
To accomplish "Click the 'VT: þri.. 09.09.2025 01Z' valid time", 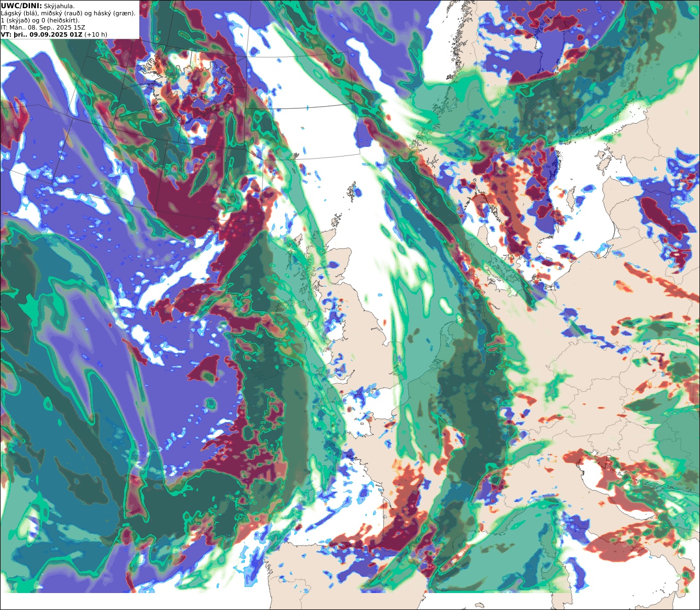I will [42, 34].
